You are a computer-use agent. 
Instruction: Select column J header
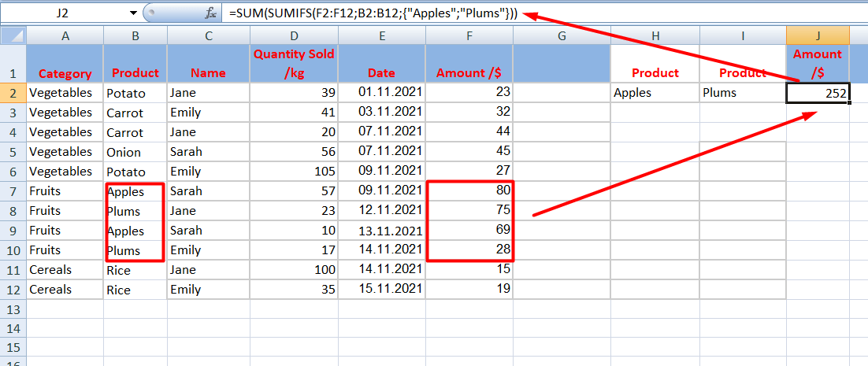[x=818, y=35]
